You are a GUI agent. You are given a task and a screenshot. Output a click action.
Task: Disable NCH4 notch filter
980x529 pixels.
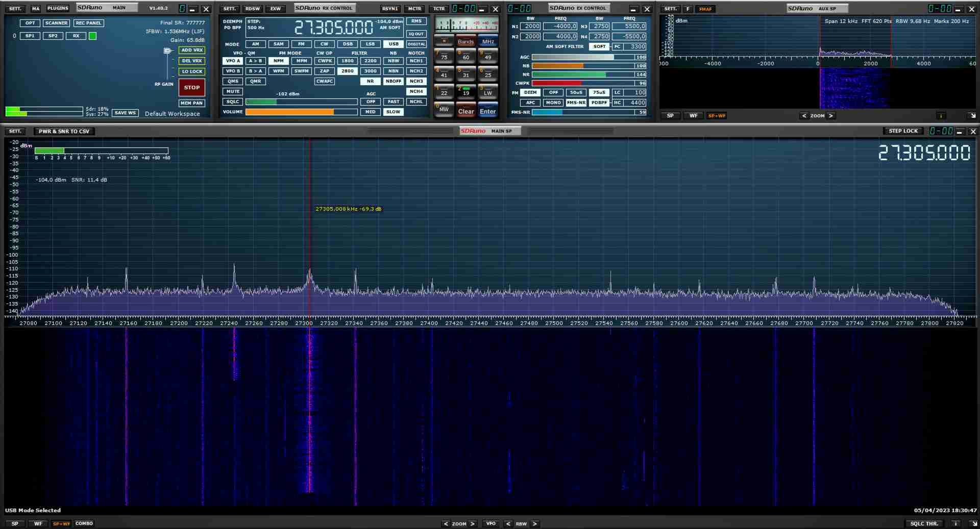coord(416,91)
